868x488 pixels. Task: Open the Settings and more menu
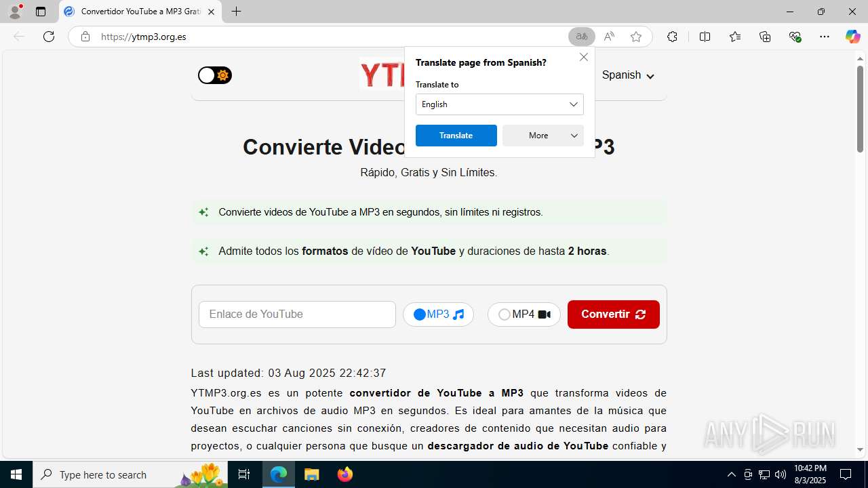[x=825, y=37]
